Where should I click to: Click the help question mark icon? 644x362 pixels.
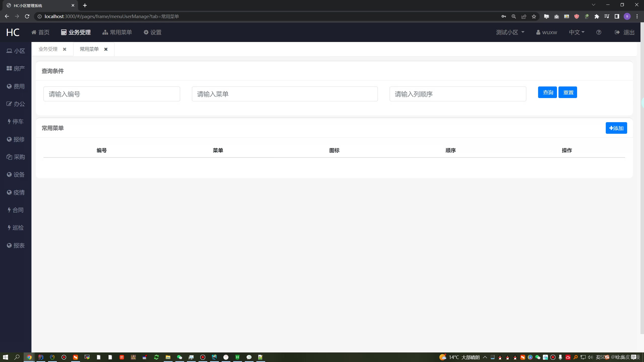[x=598, y=32]
